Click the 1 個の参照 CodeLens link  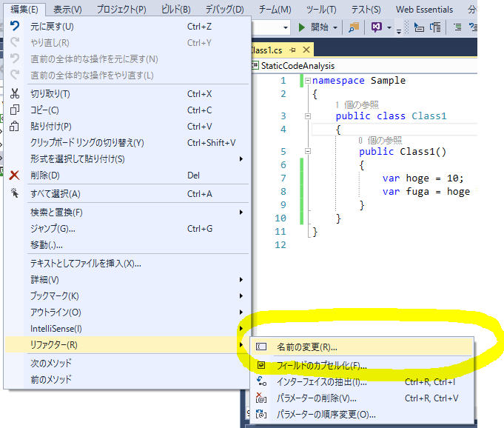[357, 104]
